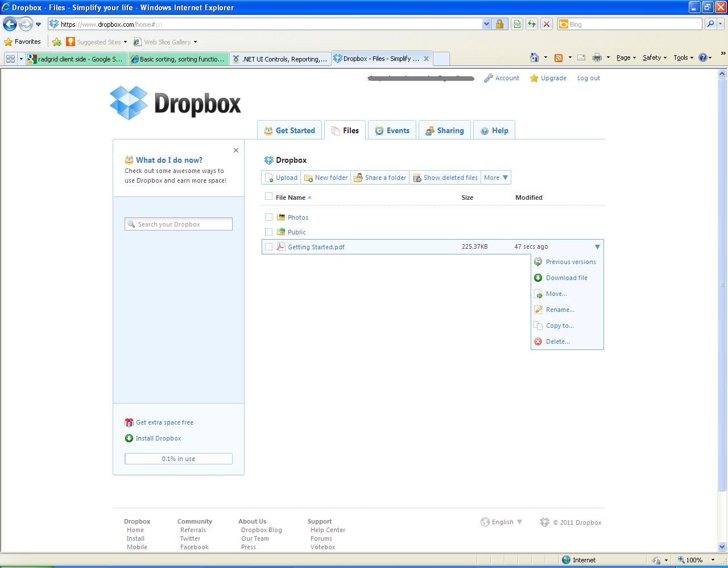Click the 0.1% in use storage bar
Screen dimensions: 728x568
tap(179, 459)
